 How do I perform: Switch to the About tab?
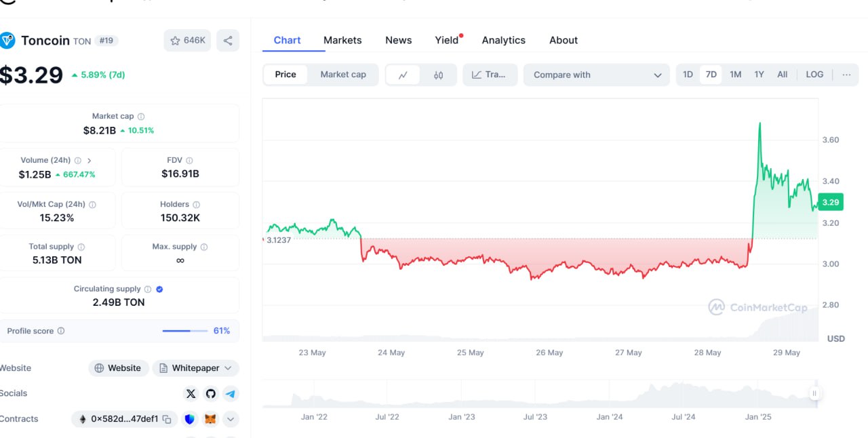564,41
